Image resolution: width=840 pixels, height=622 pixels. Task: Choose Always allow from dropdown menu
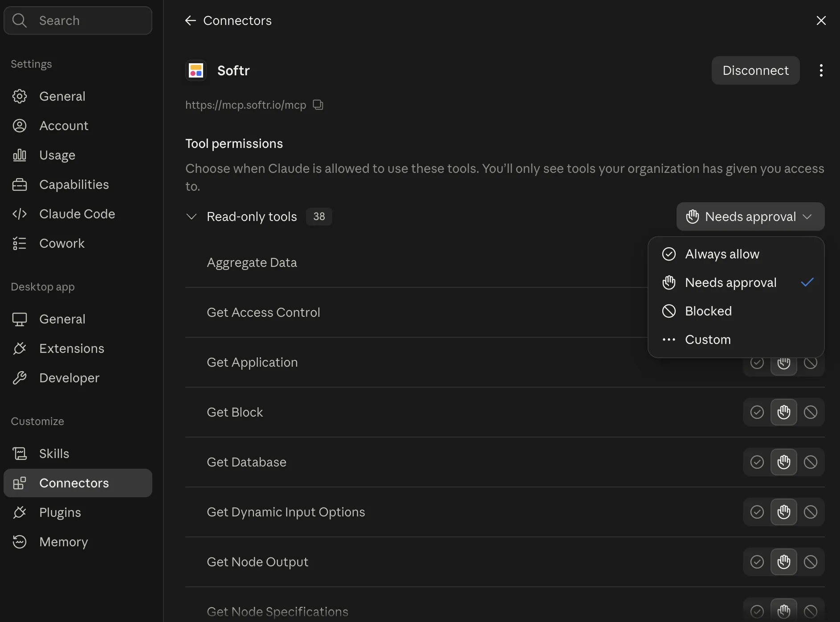coord(736,254)
